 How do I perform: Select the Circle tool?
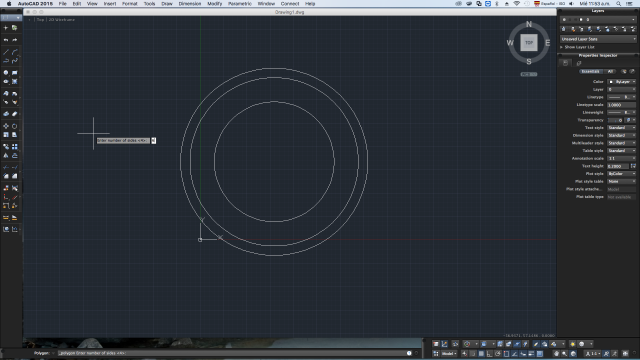6,73
